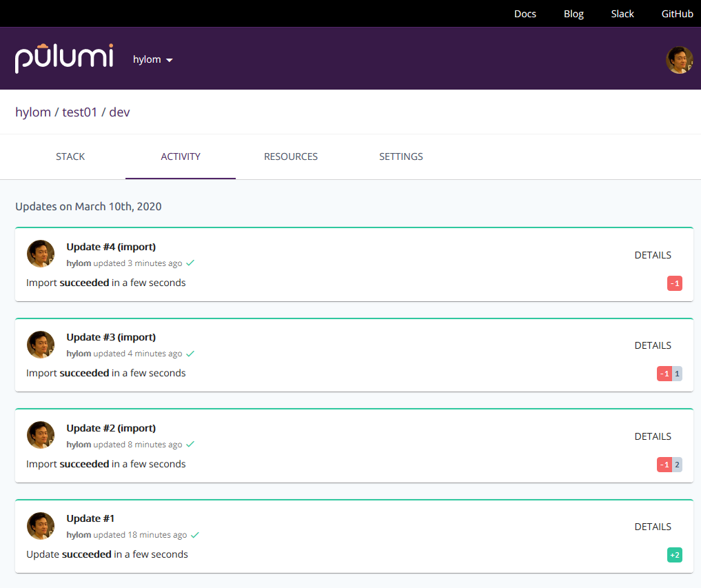Click 'hylom updated 3 minutes ago' text
The width and height of the screenshot is (701, 588).
point(124,263)
